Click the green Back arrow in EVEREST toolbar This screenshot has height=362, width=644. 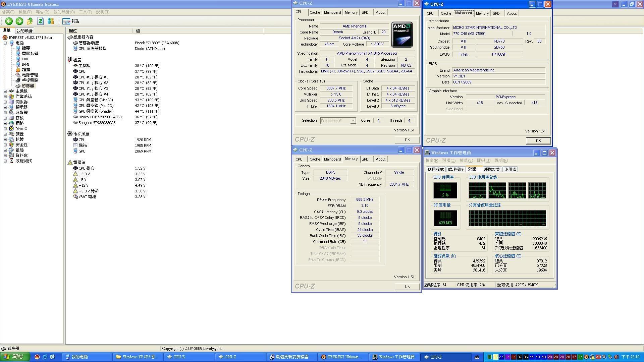(x=9, y=21)
